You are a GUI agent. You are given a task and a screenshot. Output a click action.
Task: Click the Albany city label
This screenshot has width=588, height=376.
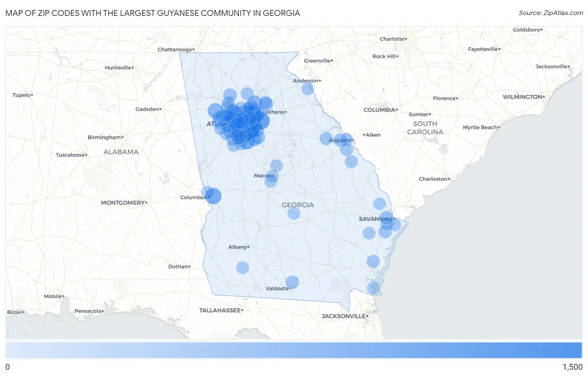pyautogui.click(x=238, y=247)
